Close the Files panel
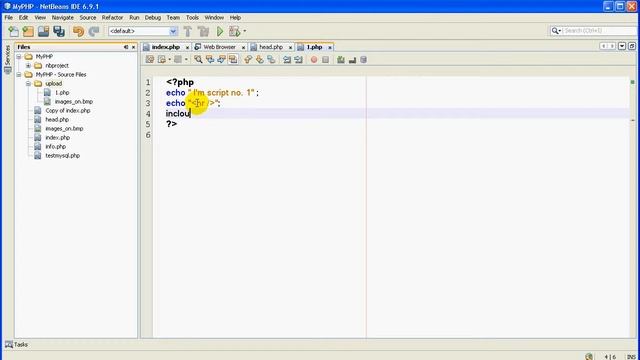 (133, 47)
